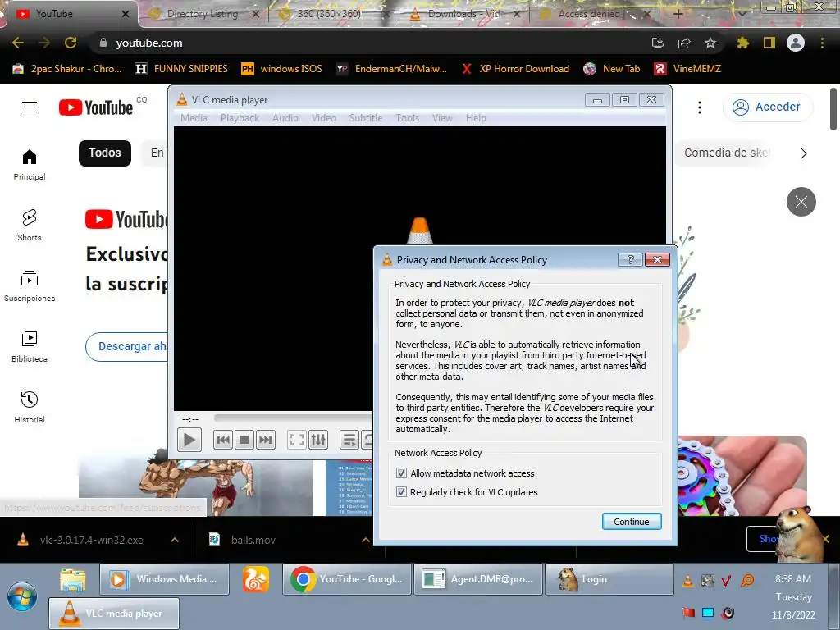Open Biblioteca in YouTube sidebar
This screenshot has width=840, height=630.
(x=30, y=347)
